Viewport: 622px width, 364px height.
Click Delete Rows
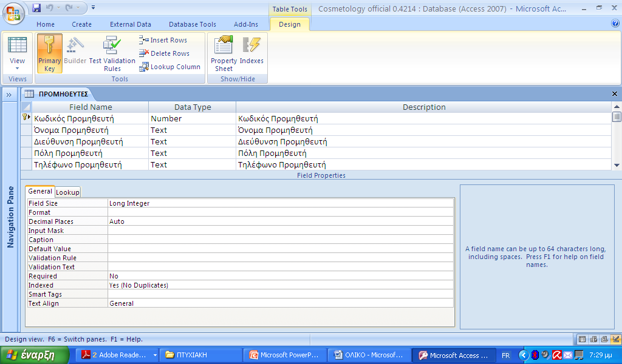[x=164, y=53]
